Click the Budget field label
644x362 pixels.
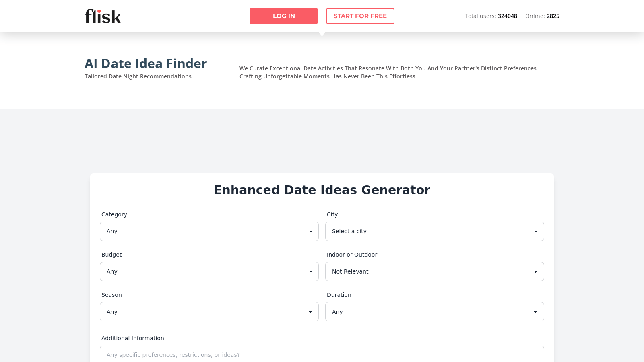pos(111,255)
